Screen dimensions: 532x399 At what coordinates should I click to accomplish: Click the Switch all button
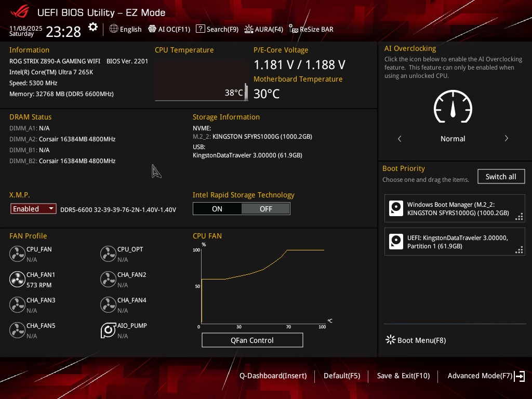point(501,177)
